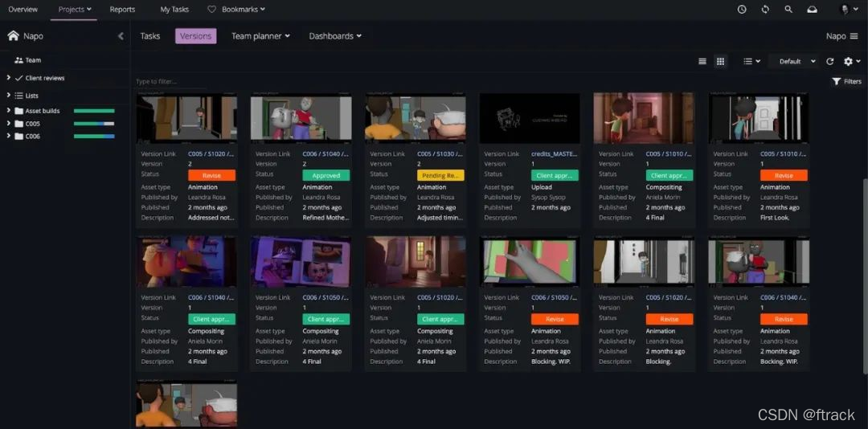
Task: Open thumbnail above 'Pending Re...' card
Action: (416, 118)
